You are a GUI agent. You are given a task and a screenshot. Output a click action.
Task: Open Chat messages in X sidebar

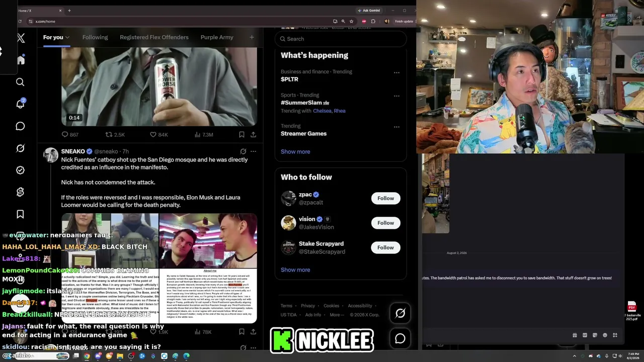(20, 126)
